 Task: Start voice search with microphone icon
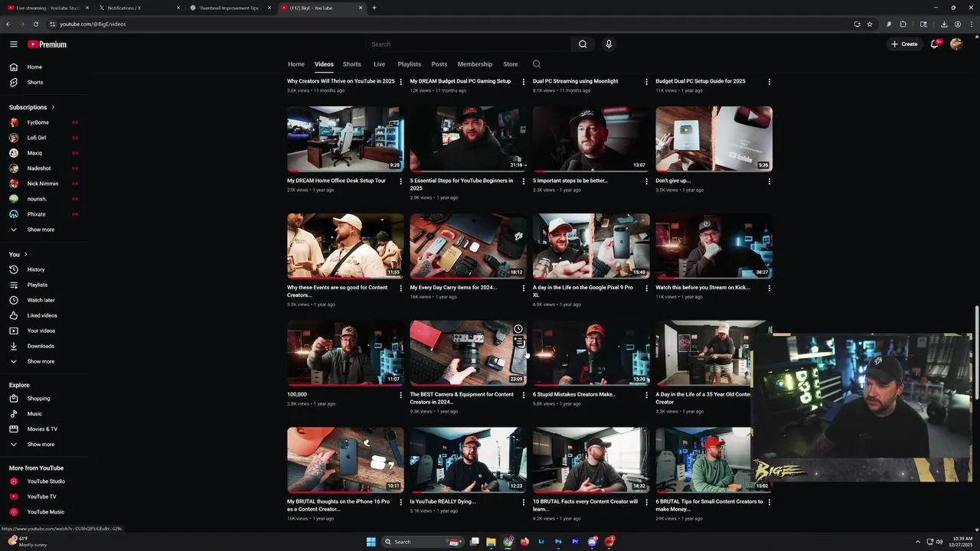click(609, 44)
